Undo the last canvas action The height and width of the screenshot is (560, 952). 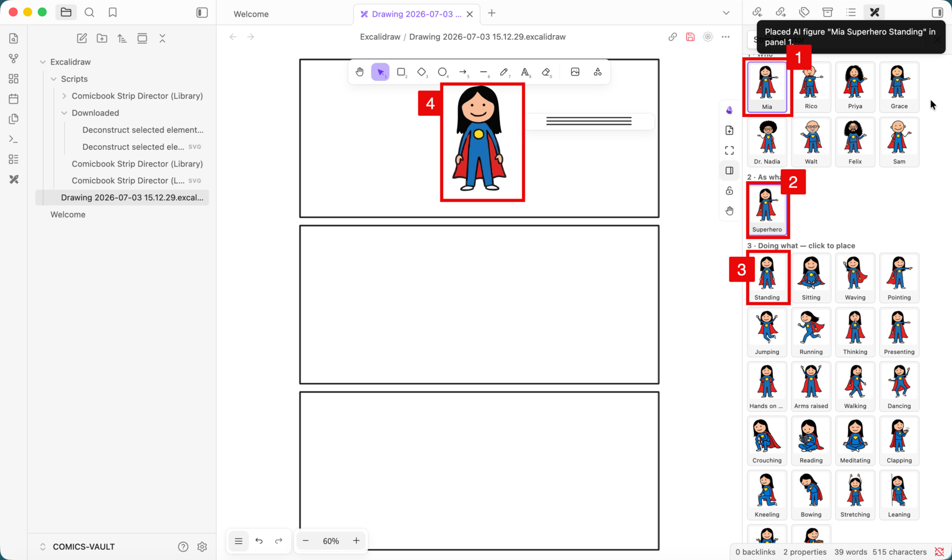[259, 540]
